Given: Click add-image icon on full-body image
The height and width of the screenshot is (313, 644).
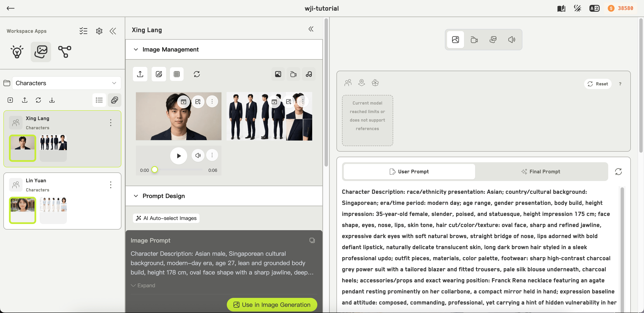Looking at the screenshot, I should pyautogui.click(x=289, y=102).
